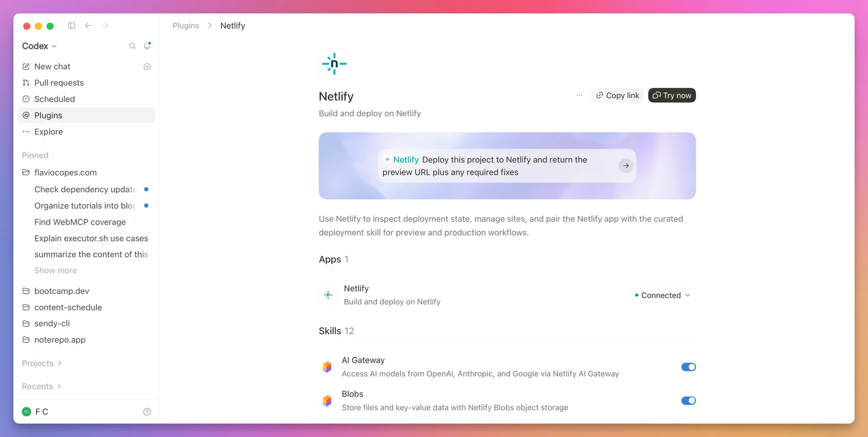Click the AI Gateway skill title
Screen dimensions: 868x437
point(363,360)
